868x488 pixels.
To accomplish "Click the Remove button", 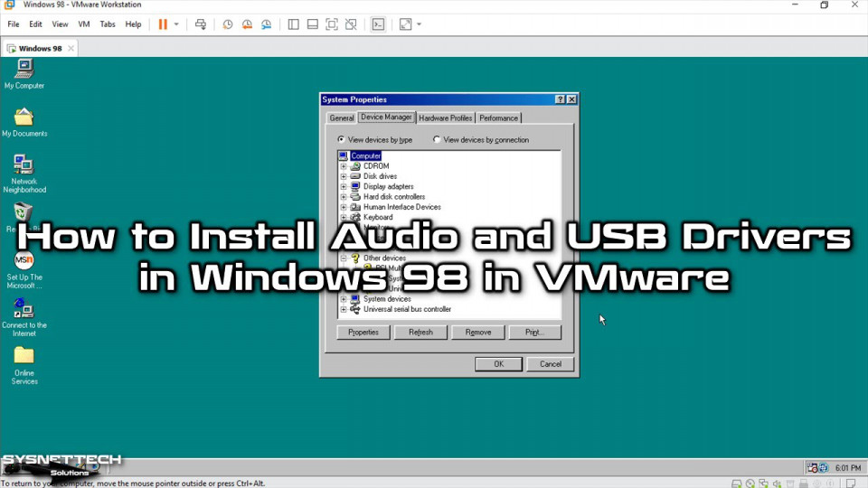I will (477, 333).
